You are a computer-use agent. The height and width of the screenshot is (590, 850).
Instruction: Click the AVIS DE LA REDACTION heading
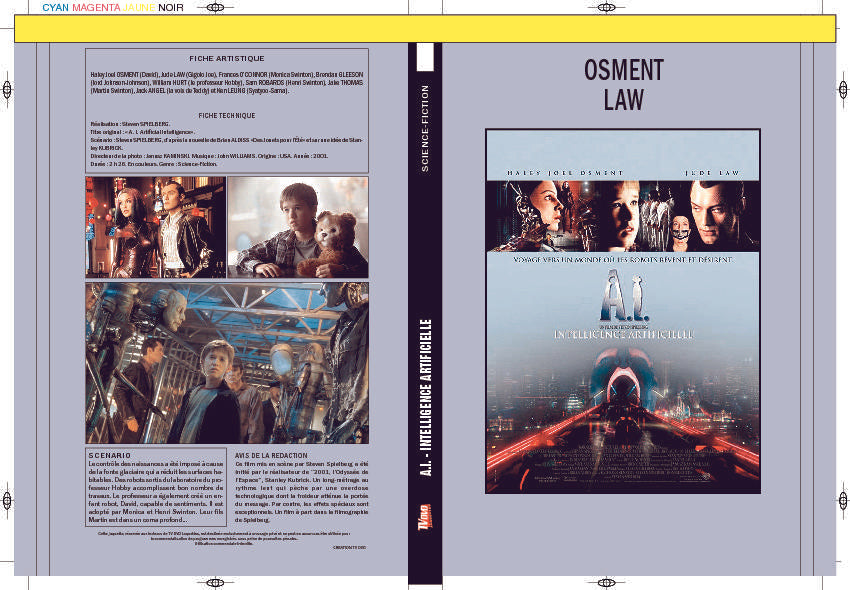[x=271, y=456]
